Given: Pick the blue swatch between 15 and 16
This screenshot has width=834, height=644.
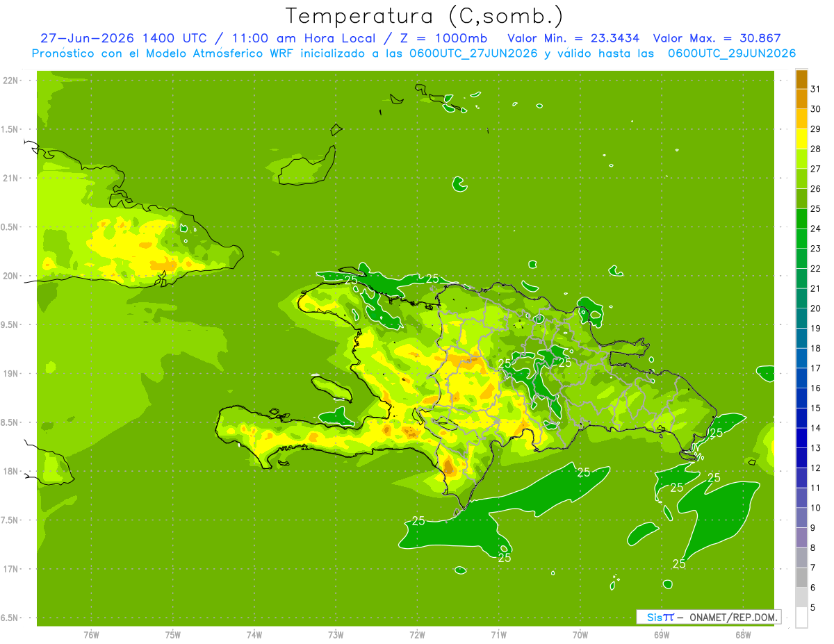Looking at the screenshot, I should tap(801, 398).
